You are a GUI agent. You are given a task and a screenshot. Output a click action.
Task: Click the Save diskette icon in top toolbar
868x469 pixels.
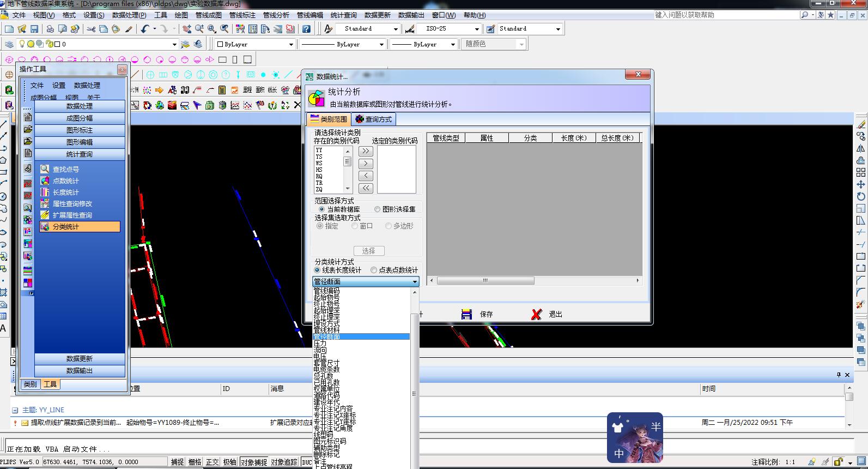click(34, 29)
